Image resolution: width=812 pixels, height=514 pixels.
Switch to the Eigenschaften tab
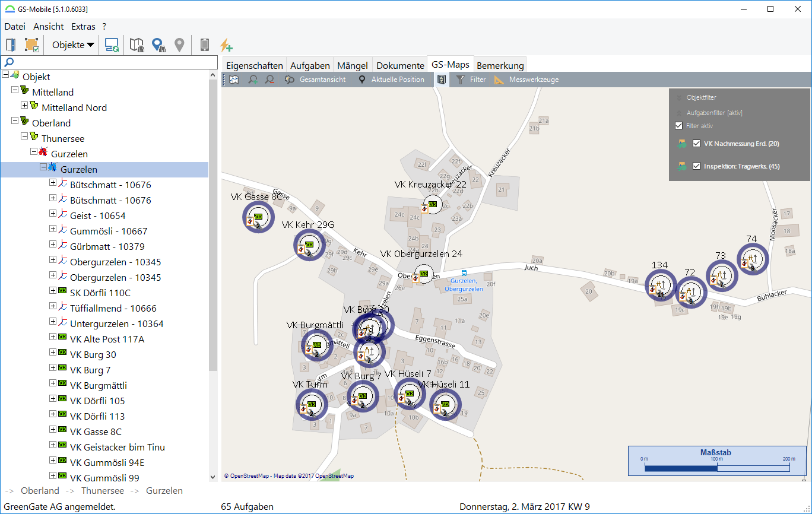click(254, 65)
